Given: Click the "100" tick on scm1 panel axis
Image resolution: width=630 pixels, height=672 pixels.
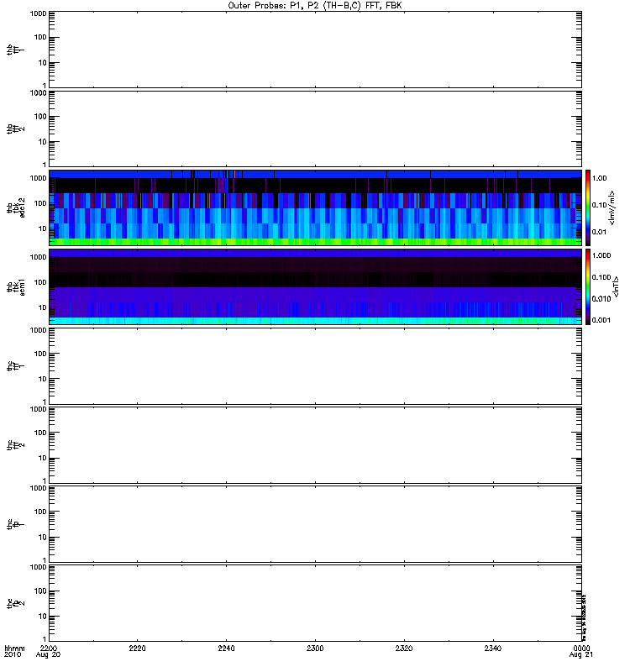Looking at the screenshot, I should point(40,282).
